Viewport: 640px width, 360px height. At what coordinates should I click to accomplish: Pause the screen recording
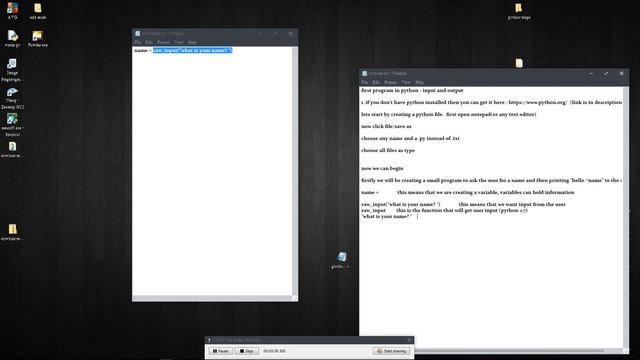(x=221, y=351)
